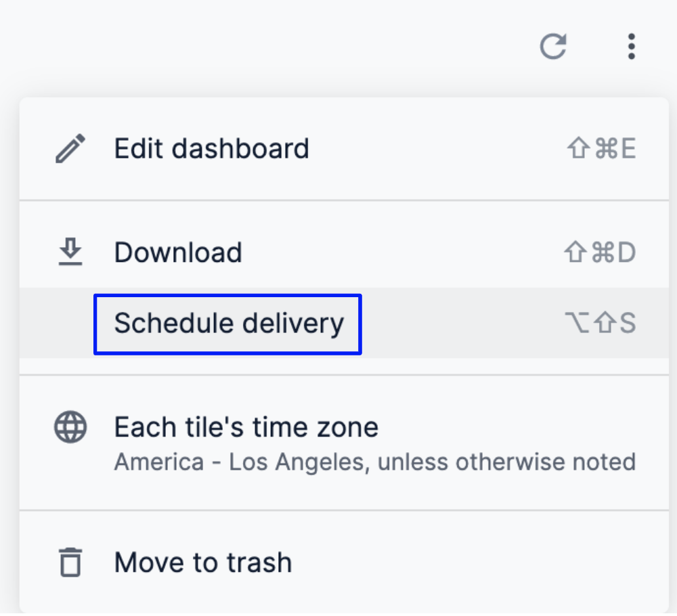Click blank space right of Edit dashboard label

pyautogui.click(x=433, y=149)
